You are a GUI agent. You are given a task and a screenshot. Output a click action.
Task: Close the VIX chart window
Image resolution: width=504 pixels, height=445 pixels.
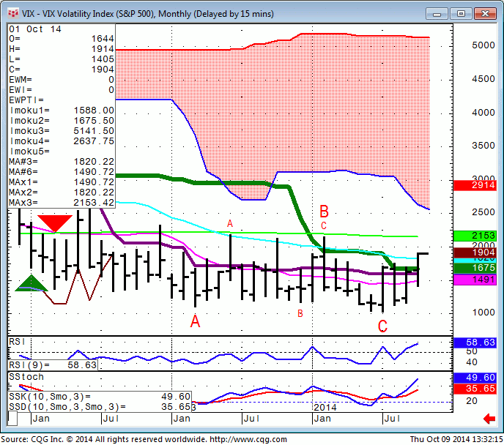coord(485,14)
